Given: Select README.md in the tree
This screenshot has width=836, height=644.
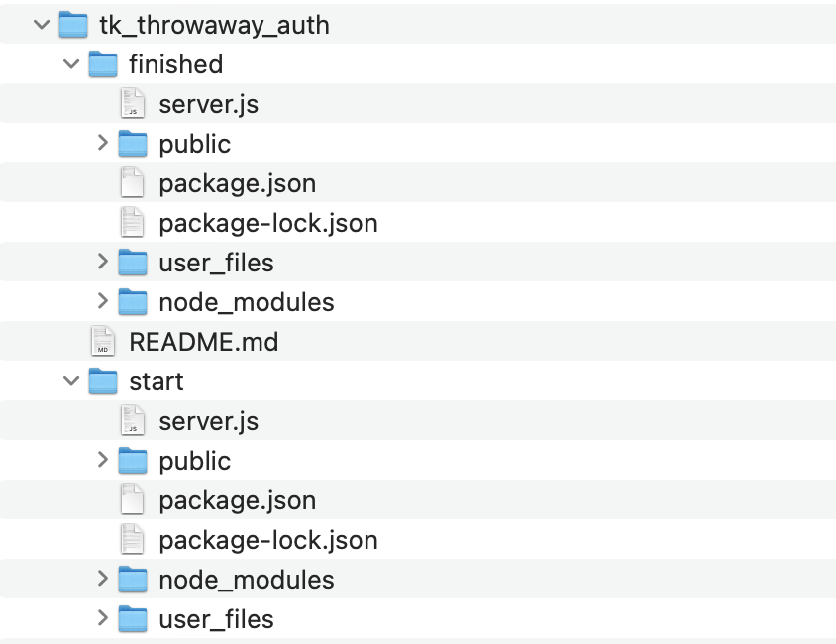Looking at the screenshot, I should [203, 341].
